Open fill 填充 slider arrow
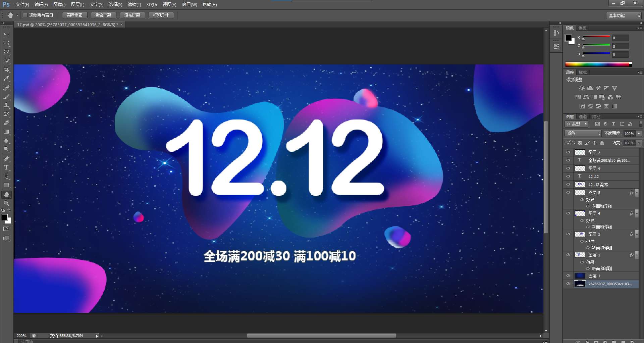This screenshot has width=644, height=343. point(639,143)
